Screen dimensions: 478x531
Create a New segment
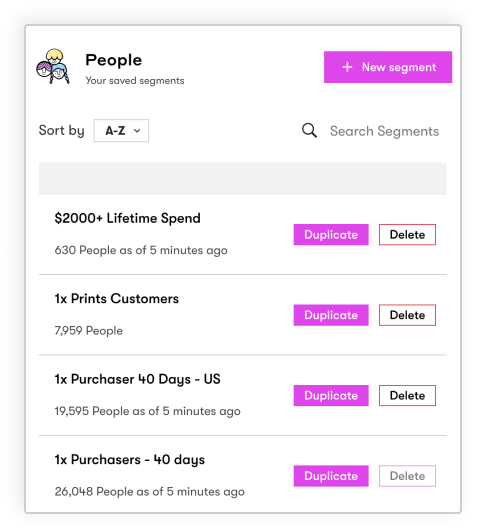coord(388,67)
